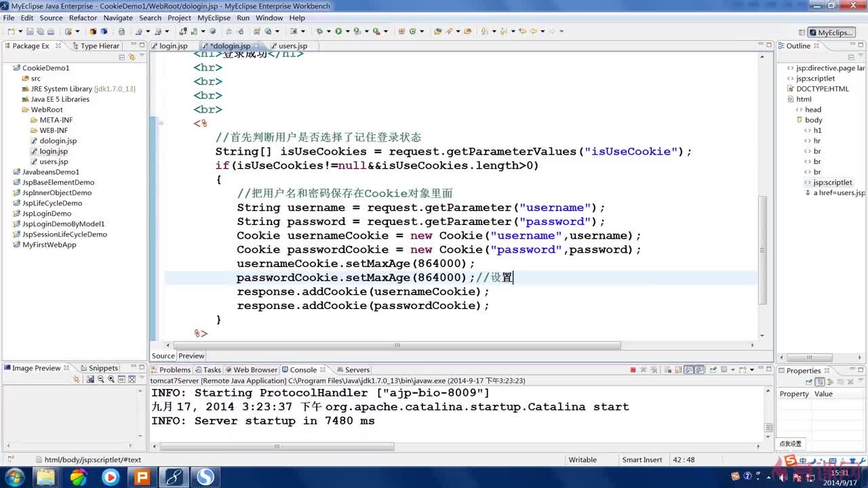Click the MyEclipse perspective button
Image resolution: width=868 pixels, height=488 pixels.
point(831,33)
